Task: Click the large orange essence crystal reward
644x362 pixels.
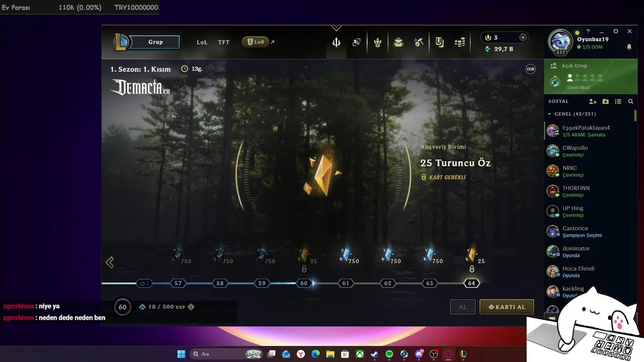Action: [x=321, y=174]
